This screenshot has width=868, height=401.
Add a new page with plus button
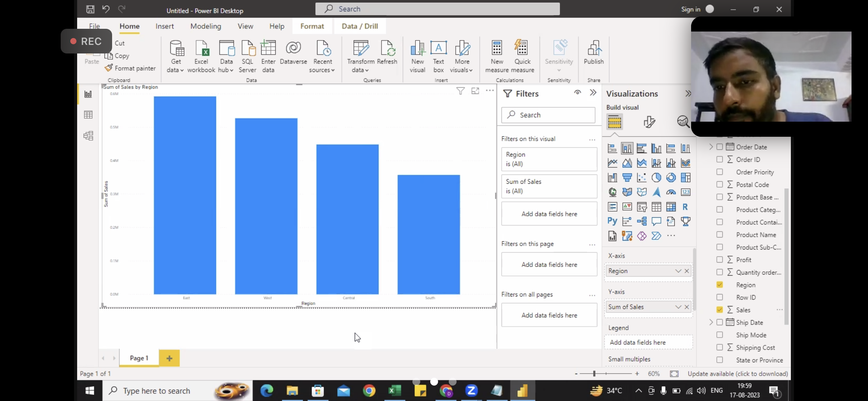[x=169, y=358]
